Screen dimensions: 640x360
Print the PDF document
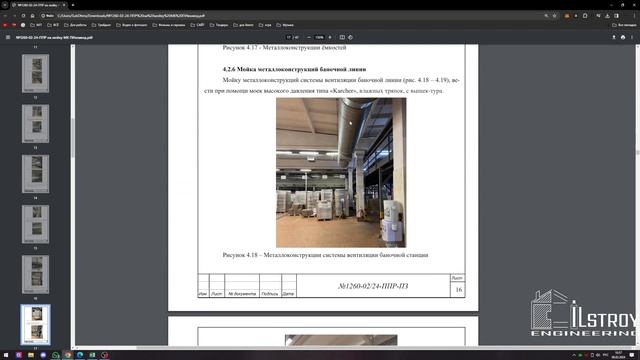click(x=623, y=37)
